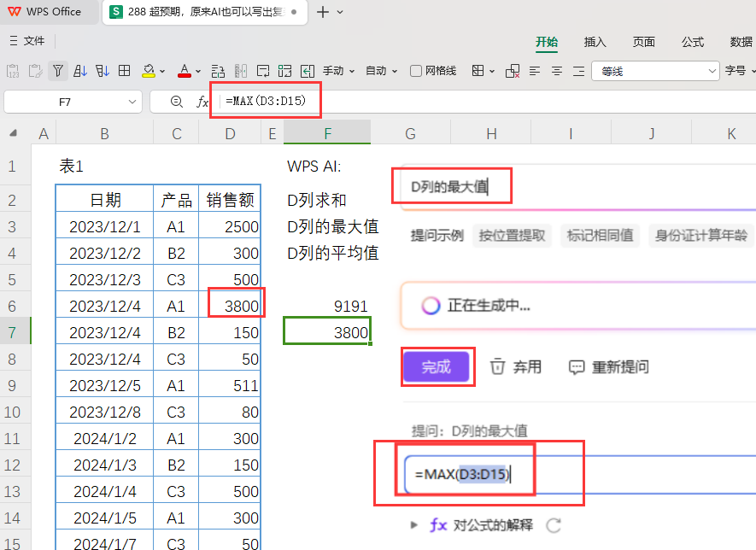Click the table grid icon
Screen dimensions: 756x550
(x=125, y=71)
